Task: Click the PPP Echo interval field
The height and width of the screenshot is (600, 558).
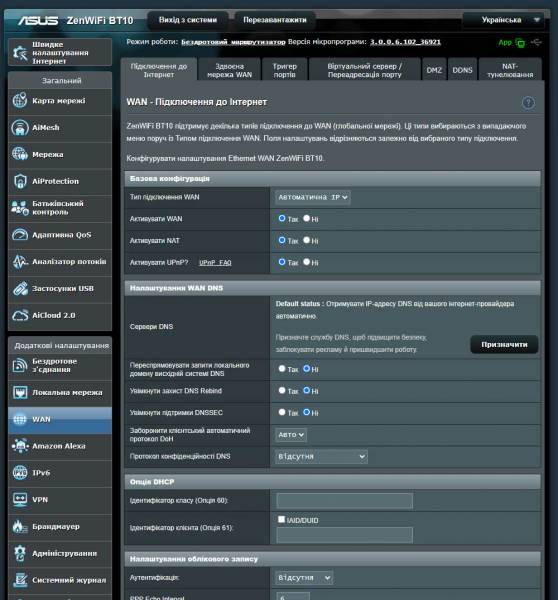Action: point(293,596)
